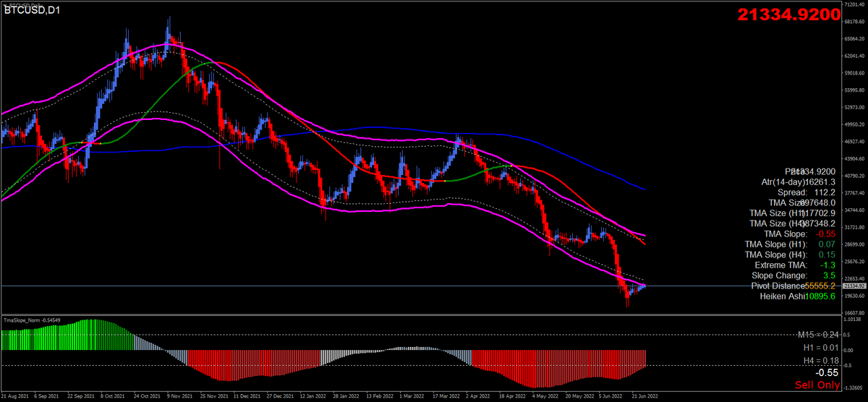Click the TMA Size (H1) row
868x402 pixels.
point(793,213)
